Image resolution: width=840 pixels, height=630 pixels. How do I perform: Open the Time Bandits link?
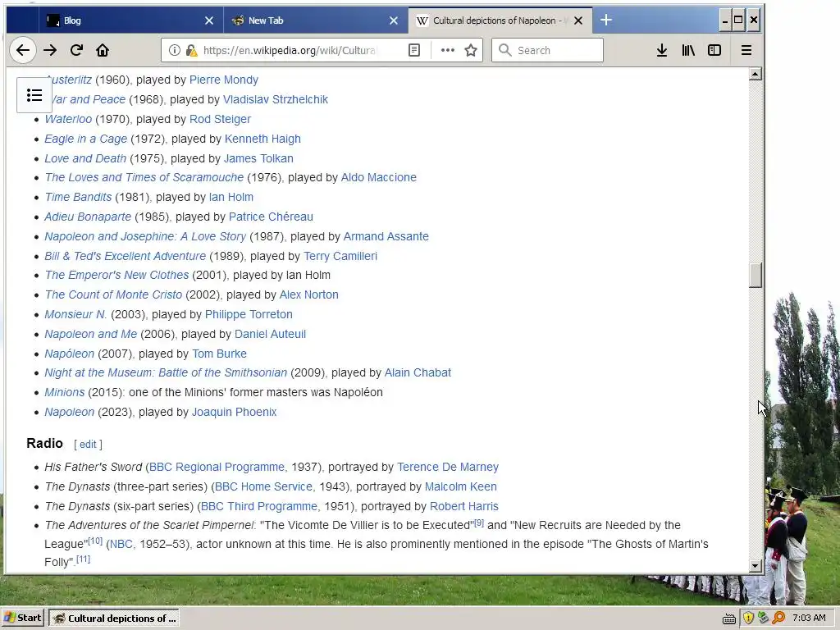tap(78, 197)
